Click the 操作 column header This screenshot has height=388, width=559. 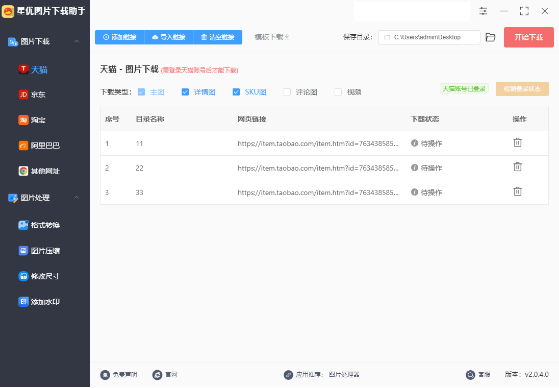pyautogui.click(x=519, y=119)
